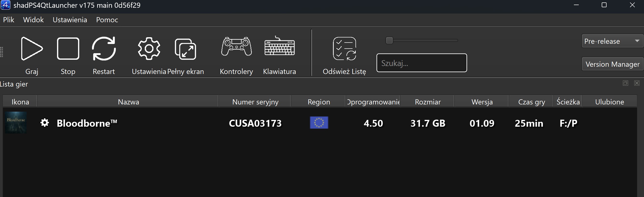Float the Lista gier panel
The image size is (644, 197).
pos(625,83)
